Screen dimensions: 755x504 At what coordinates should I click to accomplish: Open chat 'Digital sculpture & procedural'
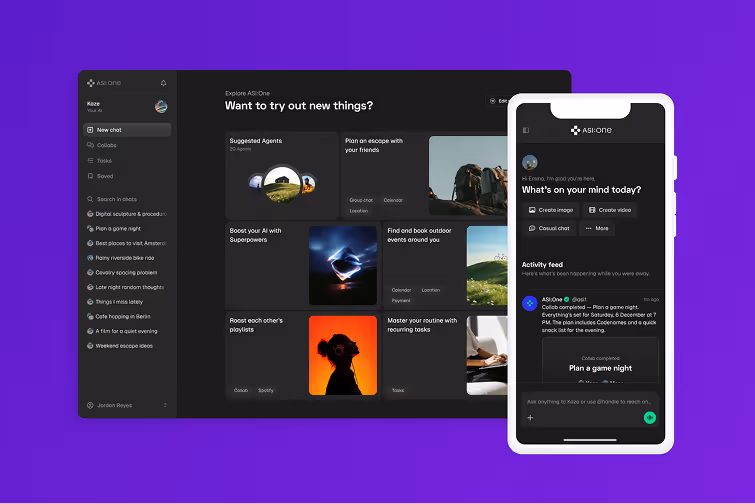(127, 214)
